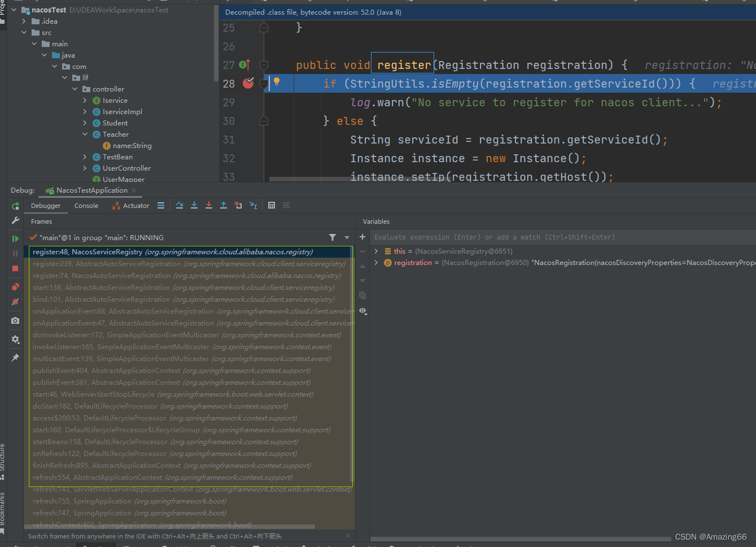Click the Drop Frame icon

(238, 205)
